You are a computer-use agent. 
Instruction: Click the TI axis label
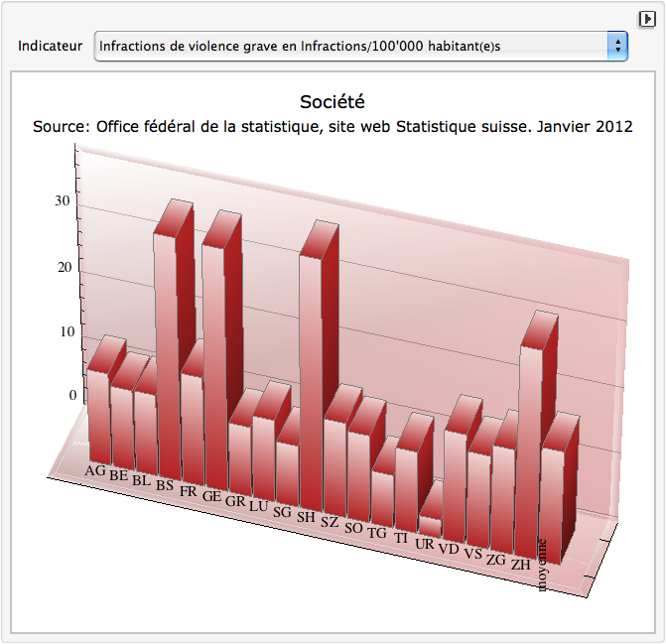click(x=401, y=538)
